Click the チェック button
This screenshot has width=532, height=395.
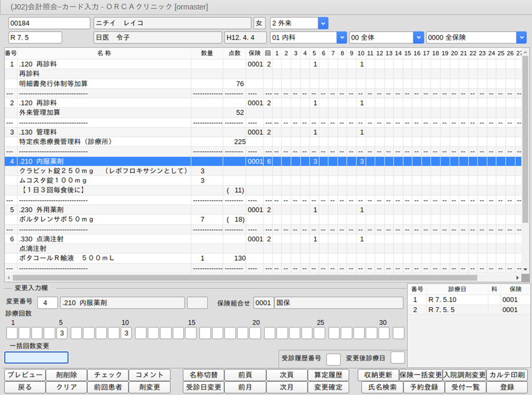click(x=108, y=375)
